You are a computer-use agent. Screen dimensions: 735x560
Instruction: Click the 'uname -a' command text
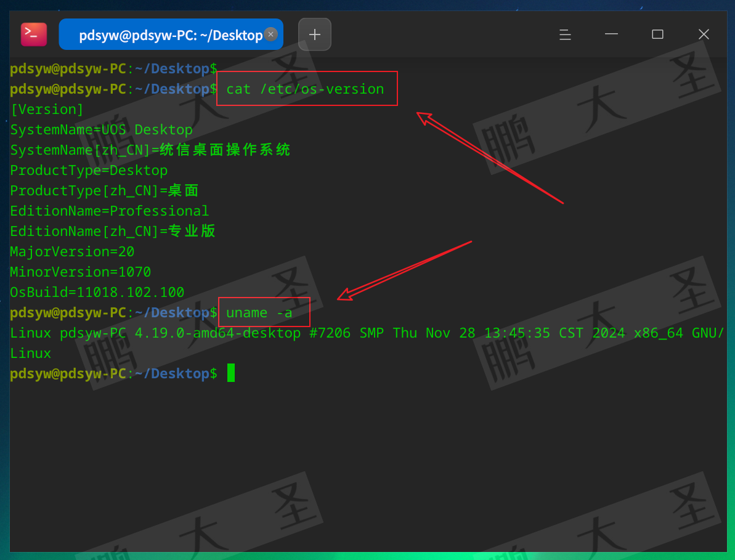[x=259, y=312]
